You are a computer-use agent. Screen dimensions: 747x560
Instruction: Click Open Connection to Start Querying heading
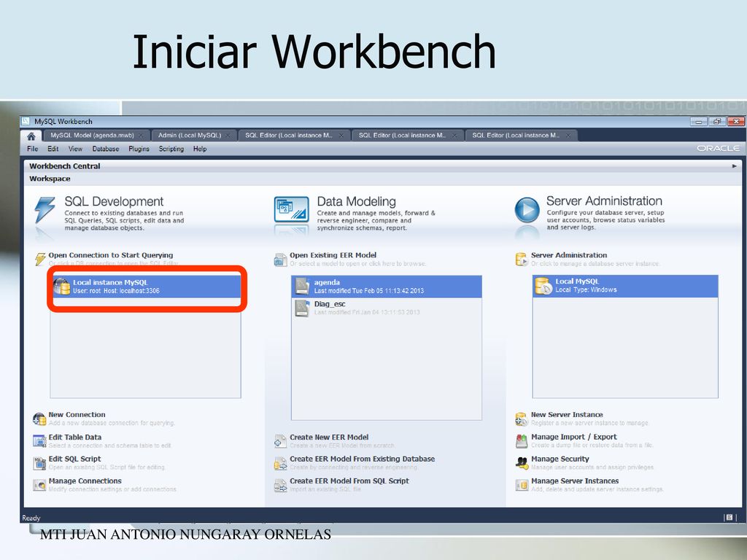tap(111, 255)
